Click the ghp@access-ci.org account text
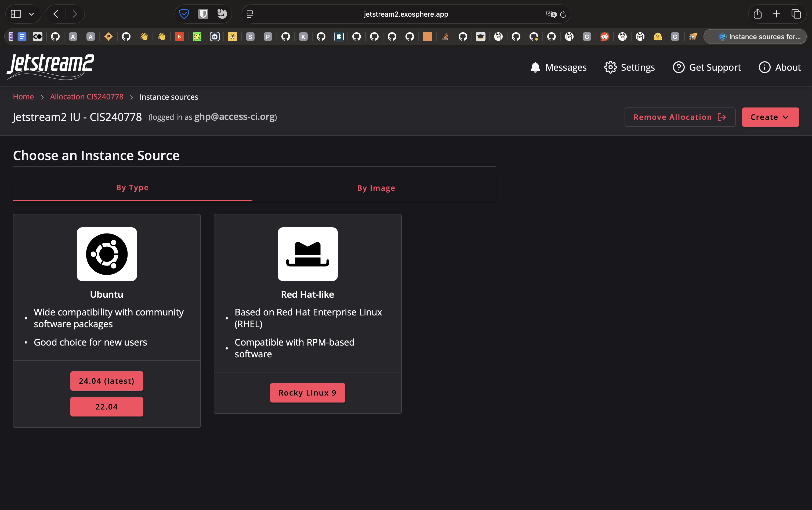Screen dimensions: 812x510 click(235, 117)
